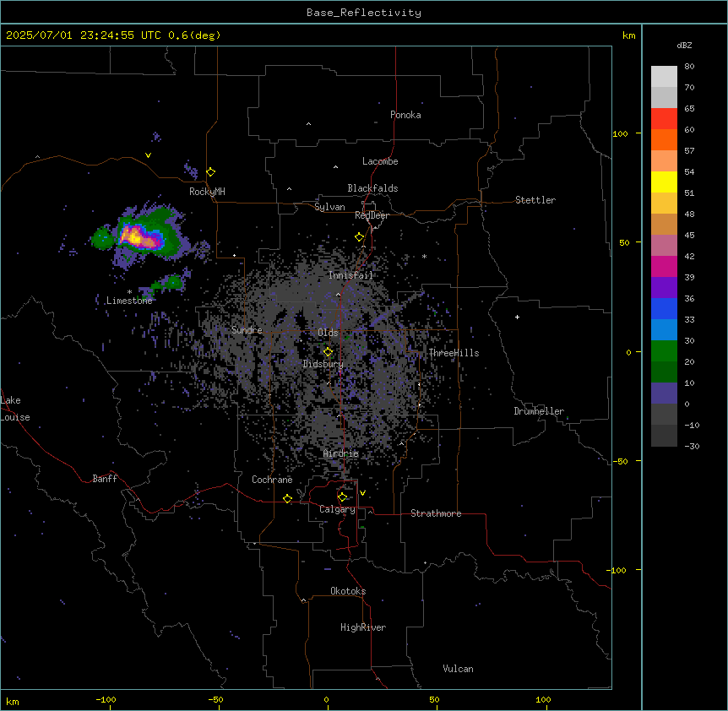The image size is (728, 711).
Task: Click the Blackfalds label
Action: pyautogui.click(x=372, y=188)
